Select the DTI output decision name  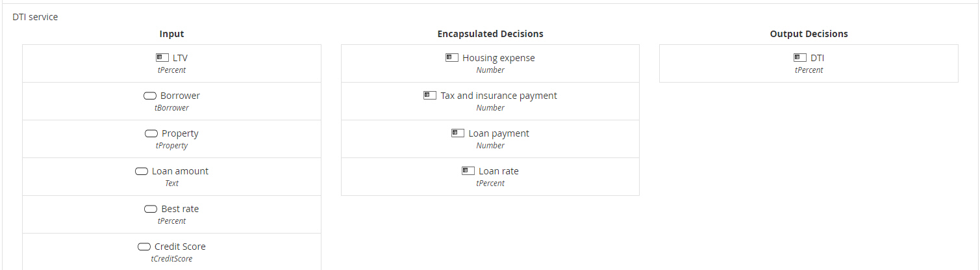(x=817, y=58)
